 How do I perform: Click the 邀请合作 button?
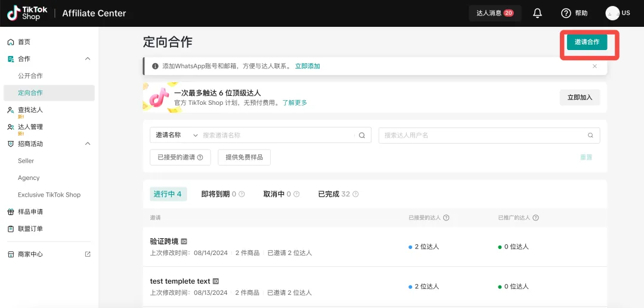click(x=587, y=42)
